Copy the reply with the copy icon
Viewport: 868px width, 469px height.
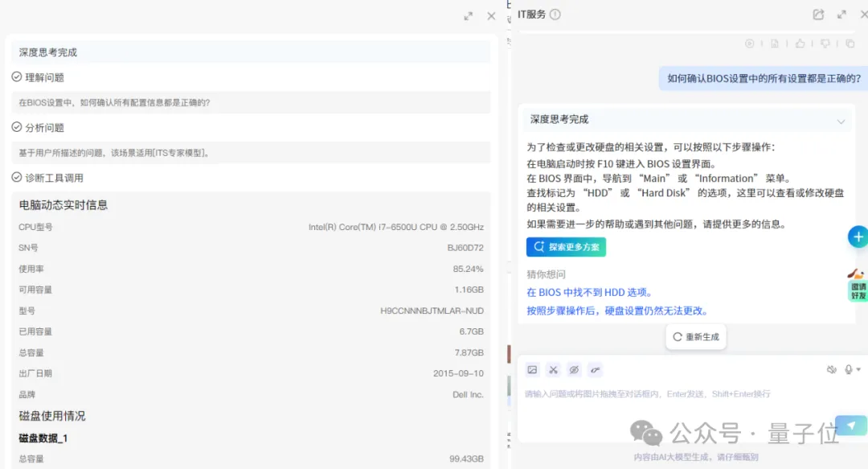[850, 43]
